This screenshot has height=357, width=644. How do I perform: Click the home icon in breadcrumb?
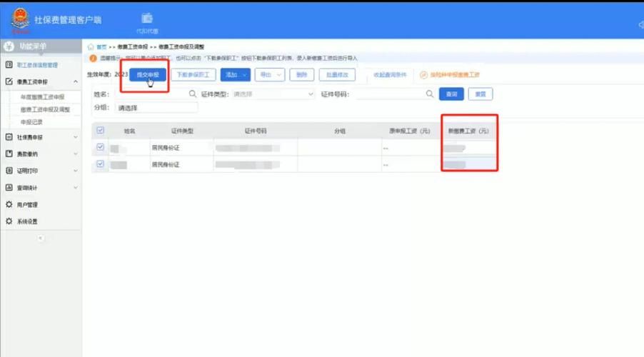pyautogui.click(x=91, y=47)
